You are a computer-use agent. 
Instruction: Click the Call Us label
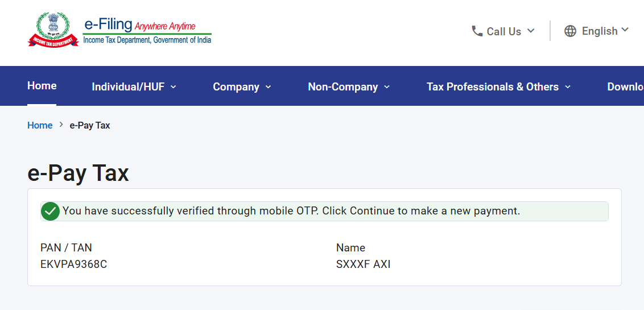tap(504, 32)
